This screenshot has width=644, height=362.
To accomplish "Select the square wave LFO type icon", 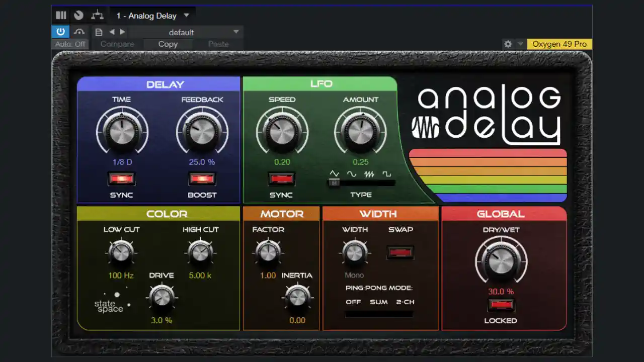I will [386, 174].
